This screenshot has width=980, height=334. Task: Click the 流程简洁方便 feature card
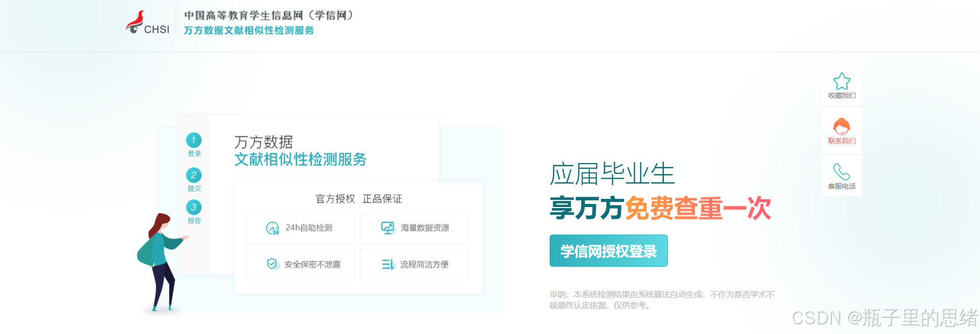tap(414, 264)
